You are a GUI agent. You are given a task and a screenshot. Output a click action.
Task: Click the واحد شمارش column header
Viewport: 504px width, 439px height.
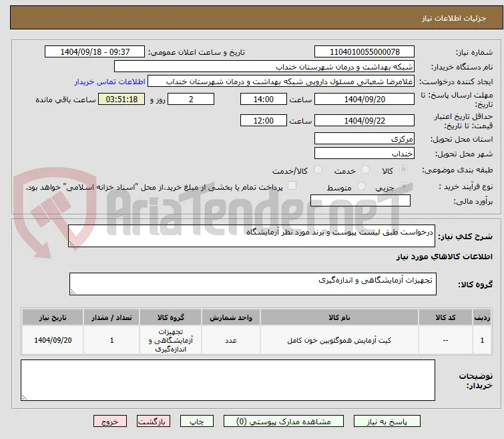[231, 317]
